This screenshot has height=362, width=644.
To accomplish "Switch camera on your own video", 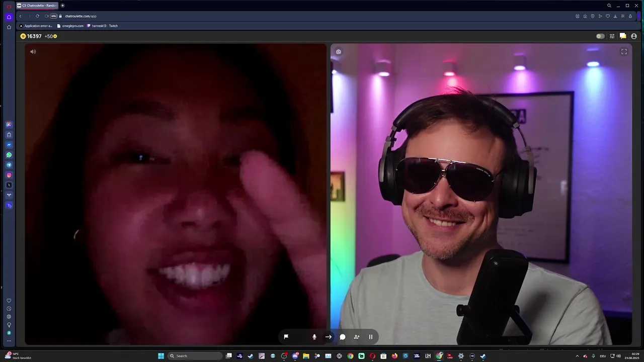I will 339,51.
